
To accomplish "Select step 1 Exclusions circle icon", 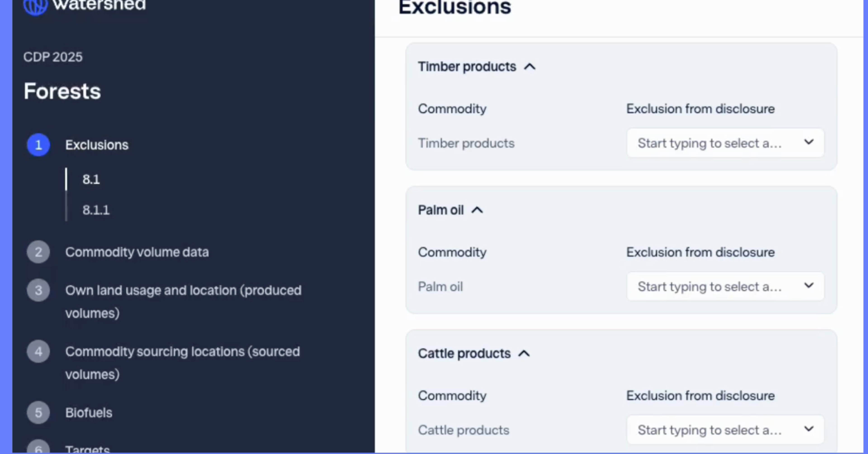I will coord(38,145).
